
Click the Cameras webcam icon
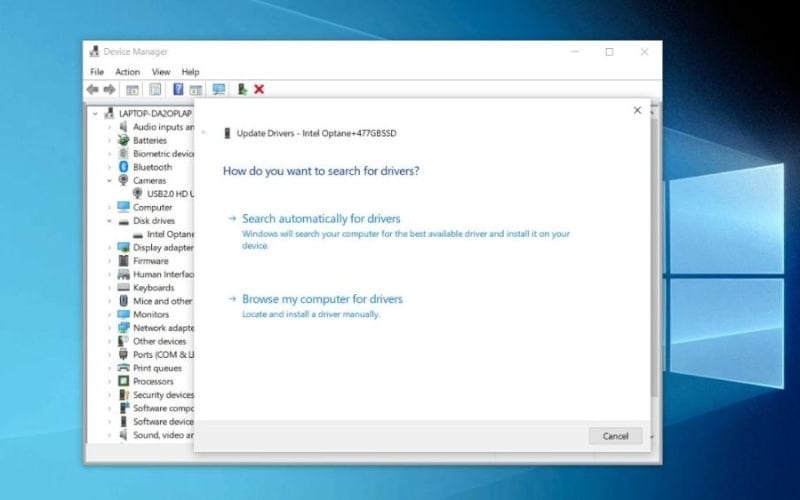point(123,180)
